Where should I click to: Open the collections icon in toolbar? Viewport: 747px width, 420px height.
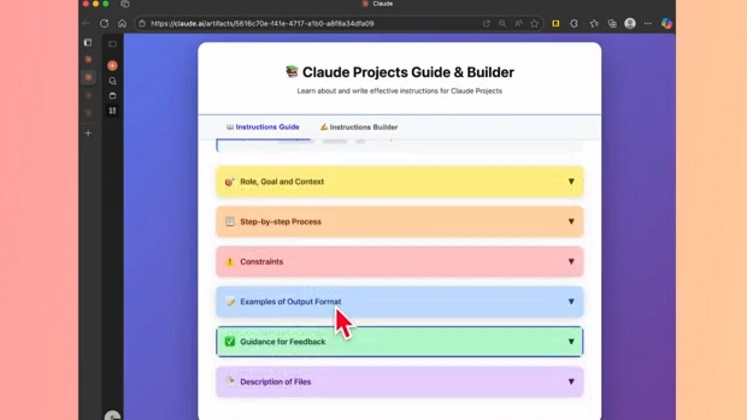click(612, 23)
